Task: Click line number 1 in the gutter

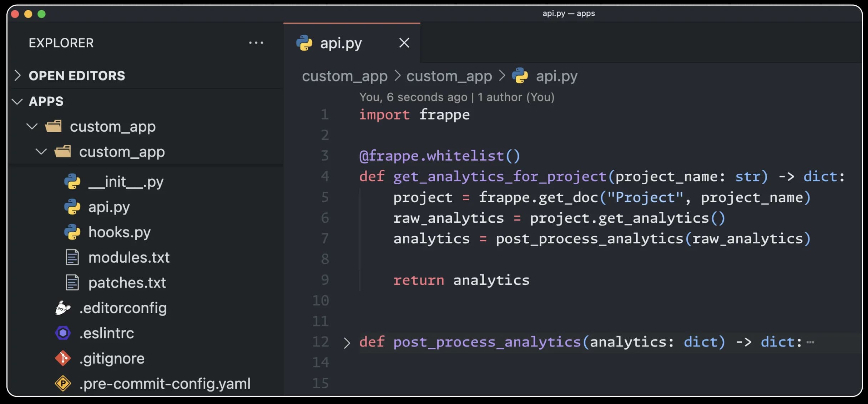Action: click(324, 115)
